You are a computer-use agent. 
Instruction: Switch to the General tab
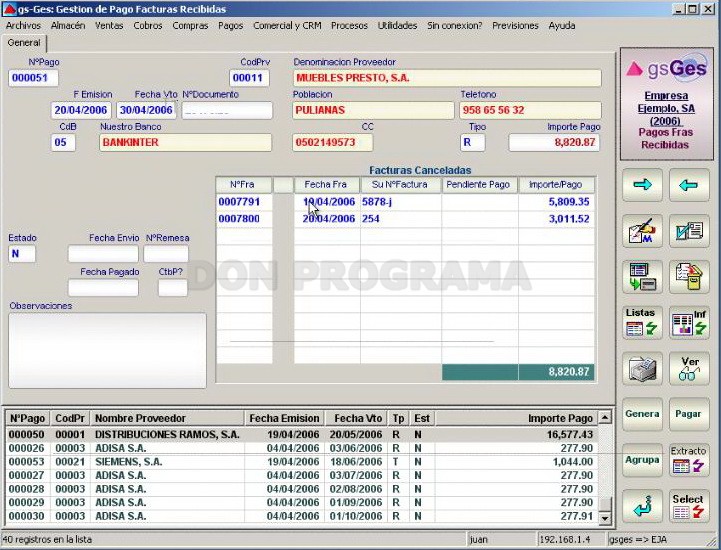24,43
